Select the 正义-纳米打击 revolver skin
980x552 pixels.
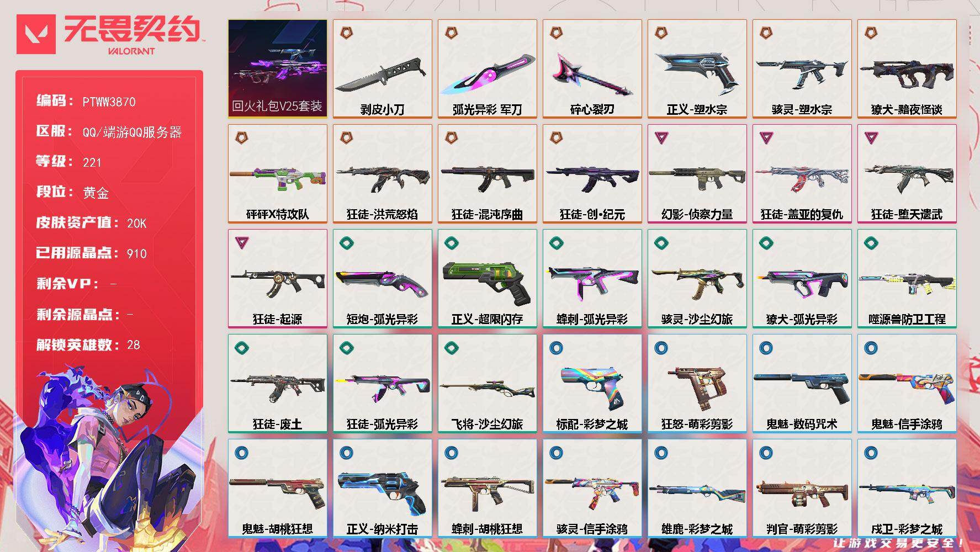(382, 488)
